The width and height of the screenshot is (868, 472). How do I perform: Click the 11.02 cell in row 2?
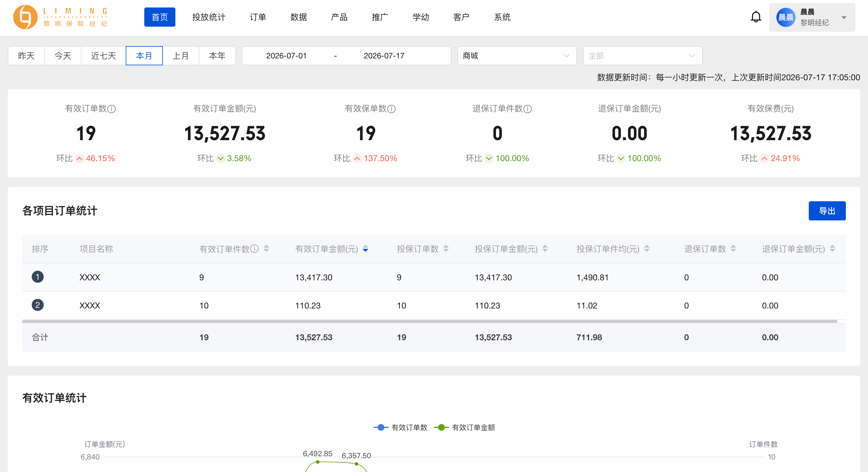click(587, 305)
